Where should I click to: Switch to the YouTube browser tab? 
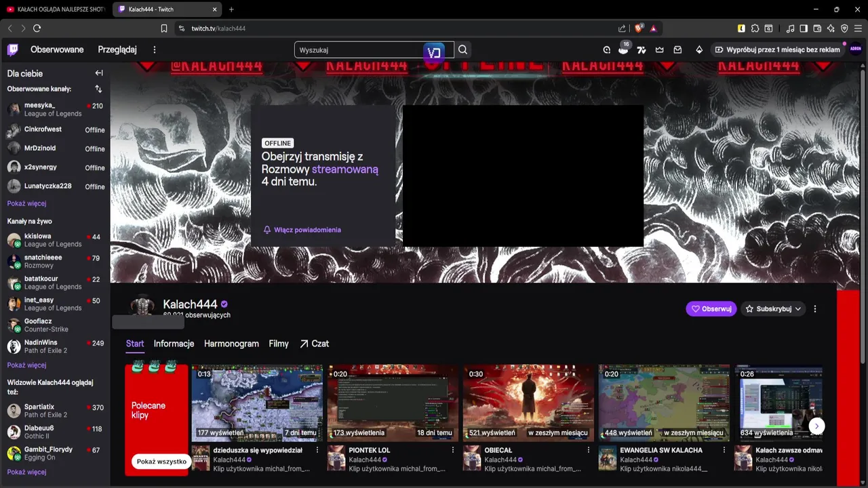click(x=56, y=9)
